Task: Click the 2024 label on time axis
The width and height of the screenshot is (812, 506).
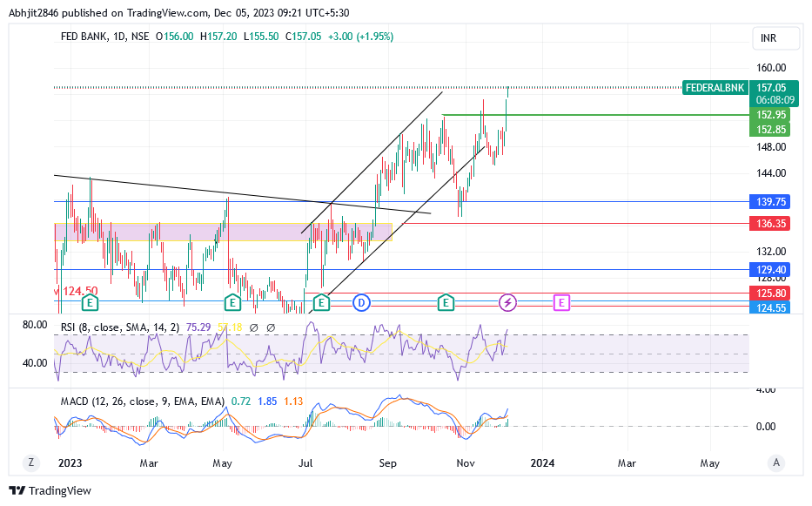Action: click(x=542, y=463)
